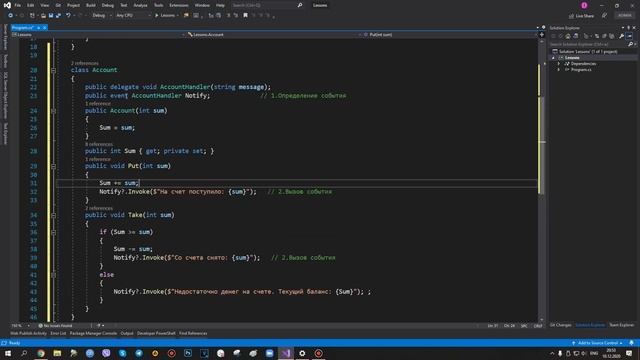This screenshot has width=640, height=360.
Task: Switch to the Team Explorer tab
Action: point(622,325)
